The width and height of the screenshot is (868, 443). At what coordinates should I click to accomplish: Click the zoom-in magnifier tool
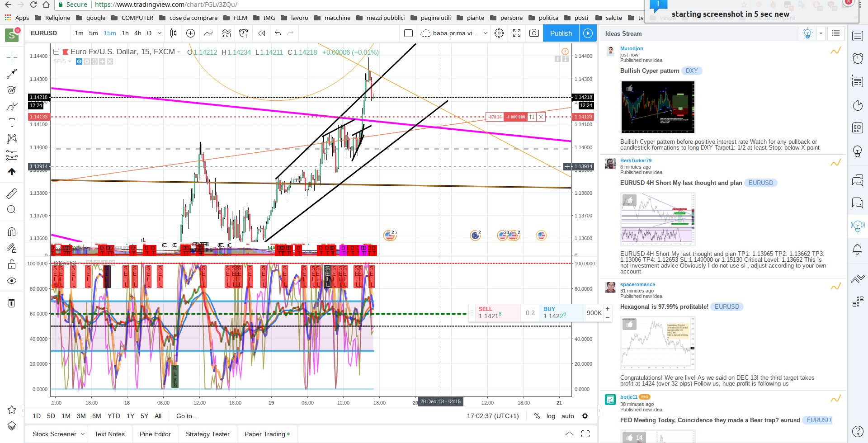point(12,210)
